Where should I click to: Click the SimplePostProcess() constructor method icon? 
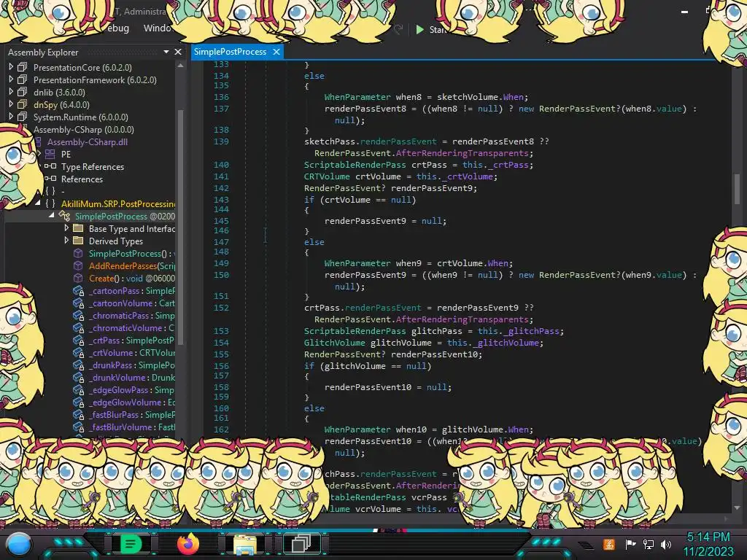click(78, 253)
